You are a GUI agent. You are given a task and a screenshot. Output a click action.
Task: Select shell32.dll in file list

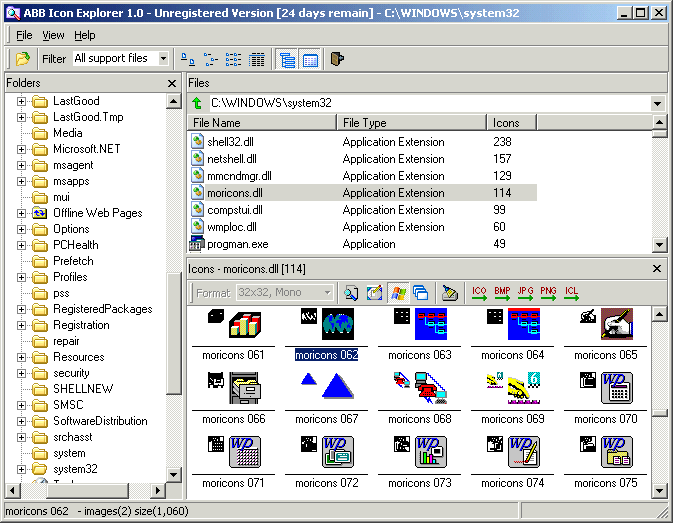point(230,142)
